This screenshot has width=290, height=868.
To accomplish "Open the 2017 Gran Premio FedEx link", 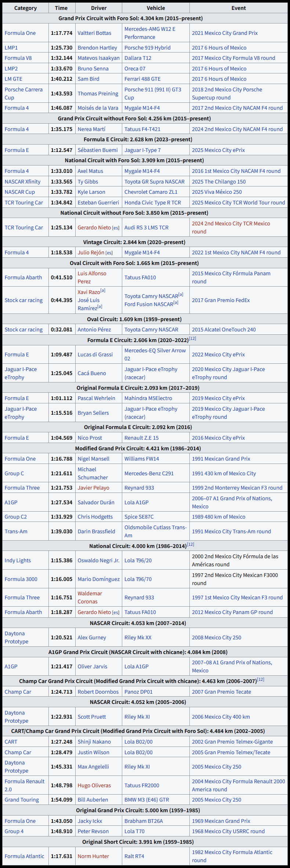I will click(221, 300).
